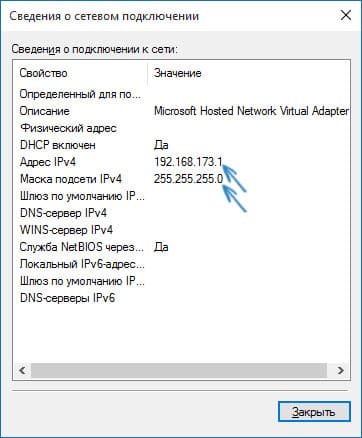The height and width of the screenshot is (438, 362).
Task: Select the Маска подсети IPv4 row
Action: 182,179
